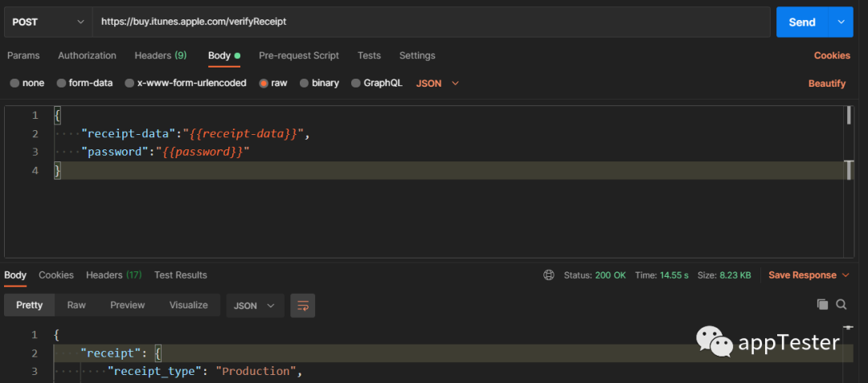Open the Authorization tab
The image size is (868, 383).
coord(87,55)
